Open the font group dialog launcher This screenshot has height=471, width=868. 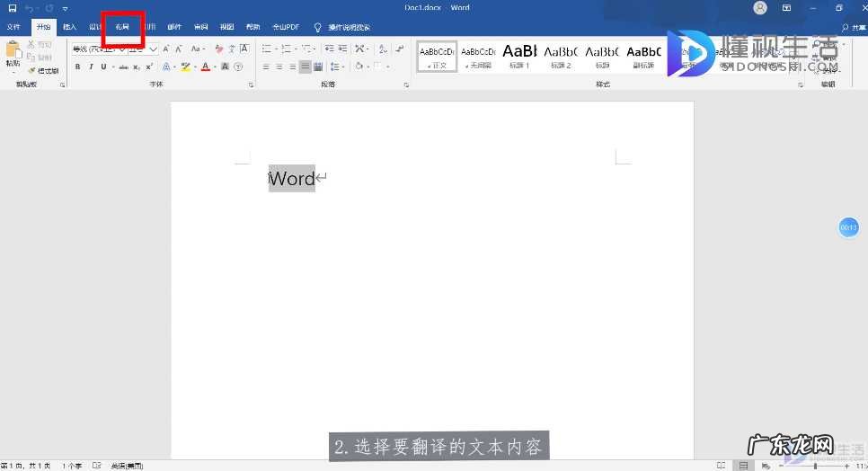pyautogui.click(x=251, y=85)
